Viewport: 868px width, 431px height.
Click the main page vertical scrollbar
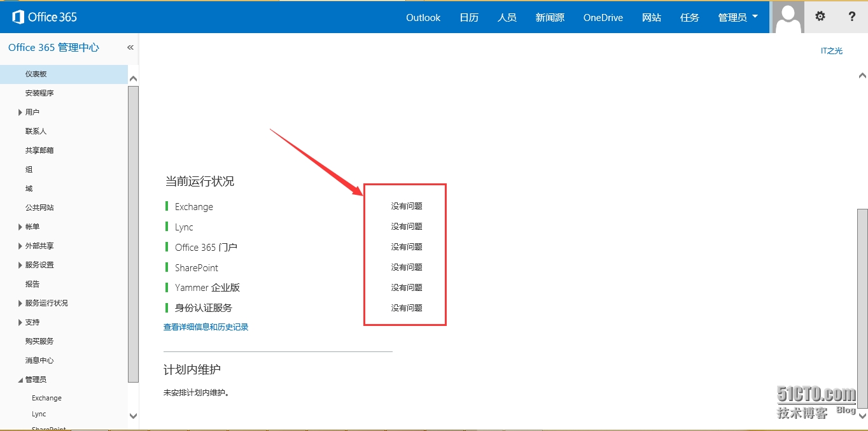(862, 306)
